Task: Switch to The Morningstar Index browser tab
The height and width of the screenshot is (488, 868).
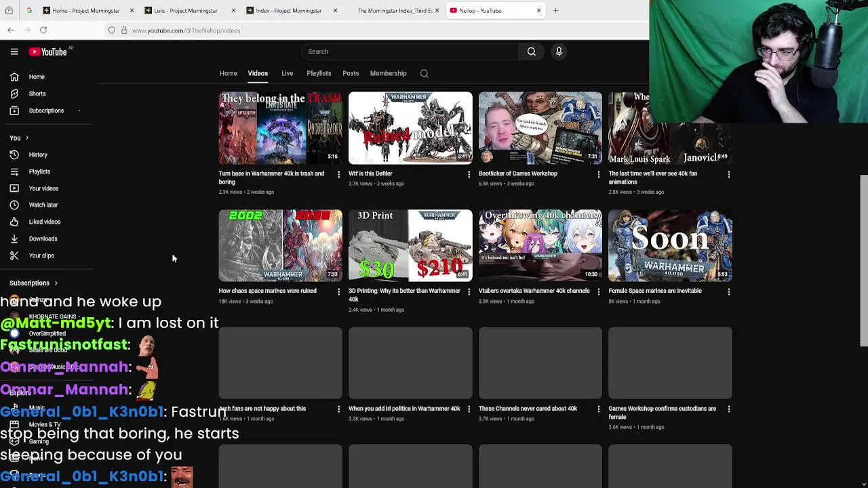Action: click(393, 10)
